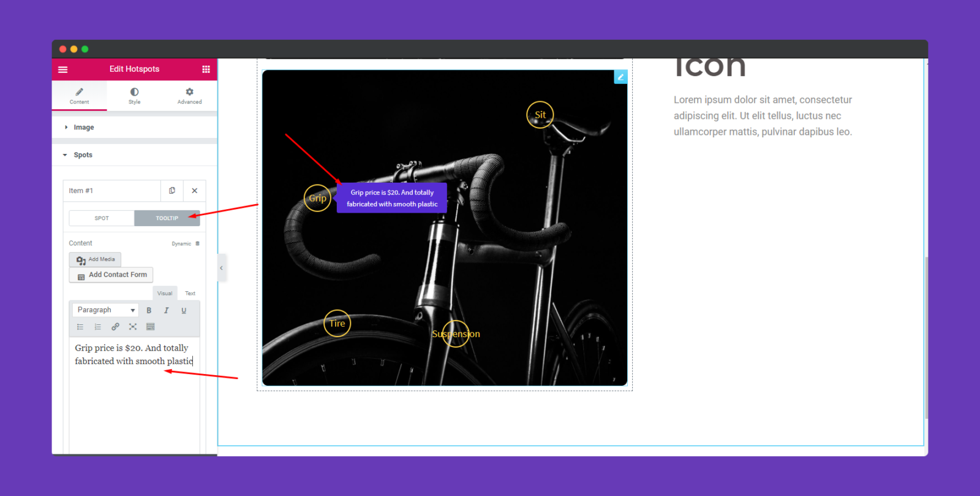Image resolution: width=980 pixels, height=496 pixels.
Task: Switch to the SPOT toggle option
Action: (102, 218)
